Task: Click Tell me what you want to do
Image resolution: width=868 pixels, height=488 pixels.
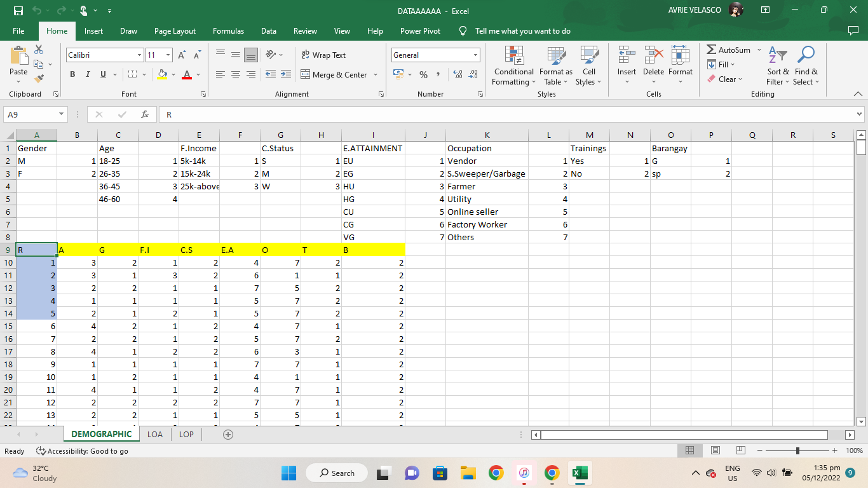Action: click(x=522, y=31)
